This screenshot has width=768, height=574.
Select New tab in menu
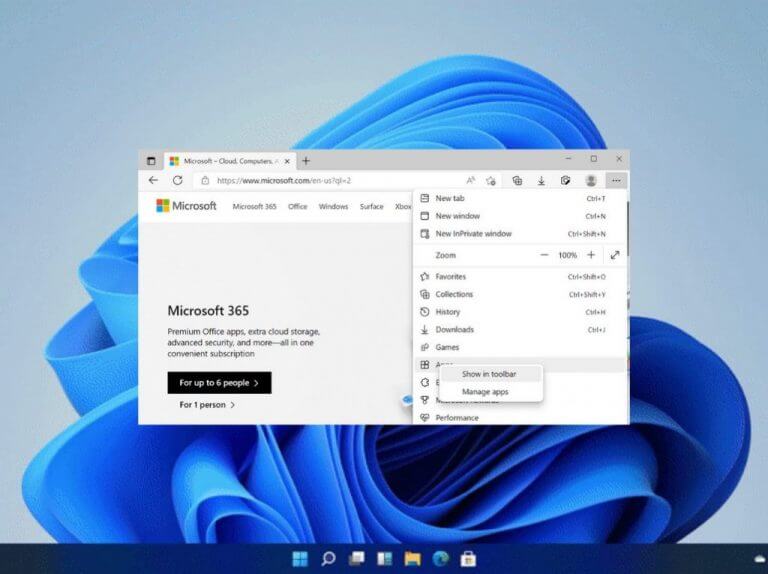click(x=520, y=198)
